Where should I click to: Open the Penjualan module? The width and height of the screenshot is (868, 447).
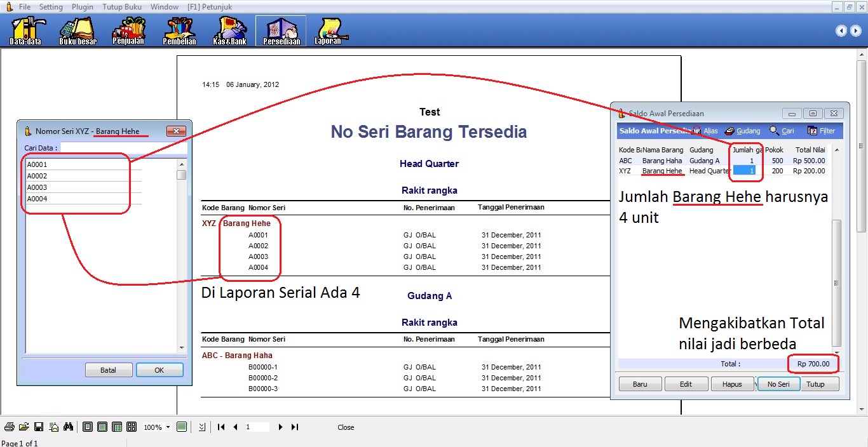[128, 30]
